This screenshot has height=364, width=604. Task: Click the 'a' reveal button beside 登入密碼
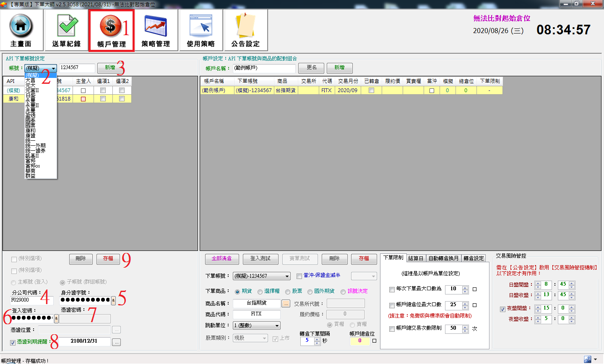56,319
